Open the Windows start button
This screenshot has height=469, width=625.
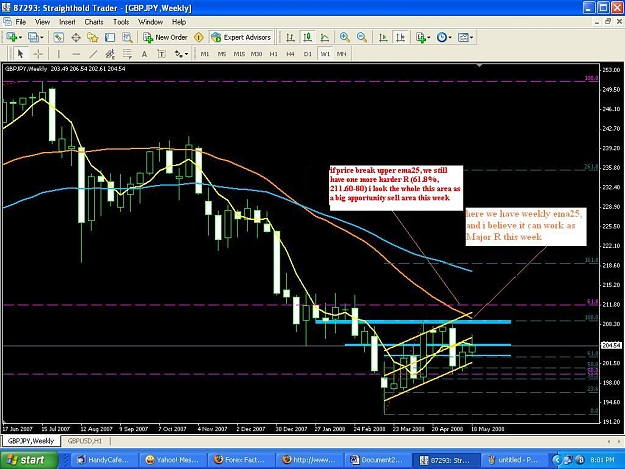pos(29,460)
